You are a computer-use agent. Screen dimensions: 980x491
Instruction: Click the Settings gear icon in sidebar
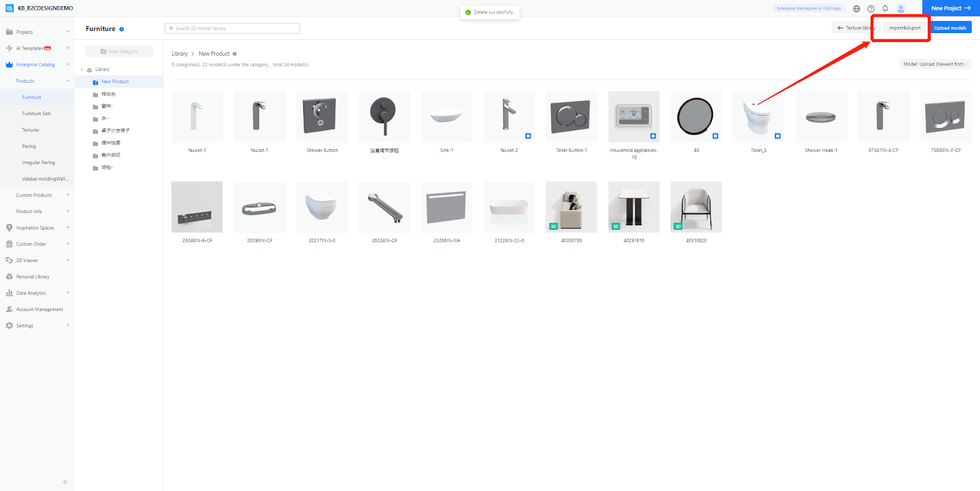click(x=9, y=326)
